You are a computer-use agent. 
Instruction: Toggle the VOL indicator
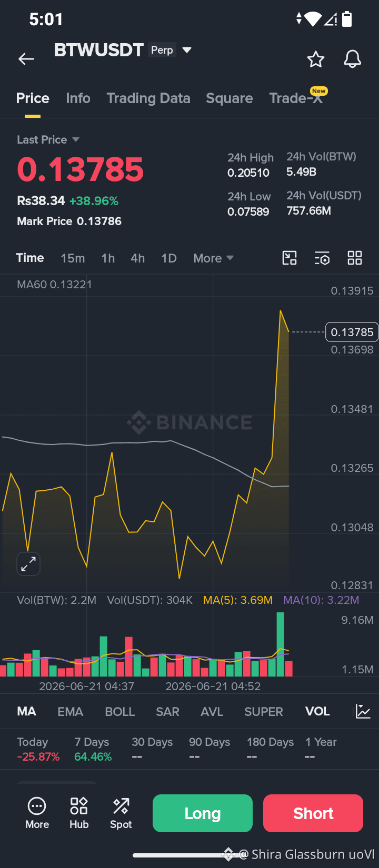317,711
